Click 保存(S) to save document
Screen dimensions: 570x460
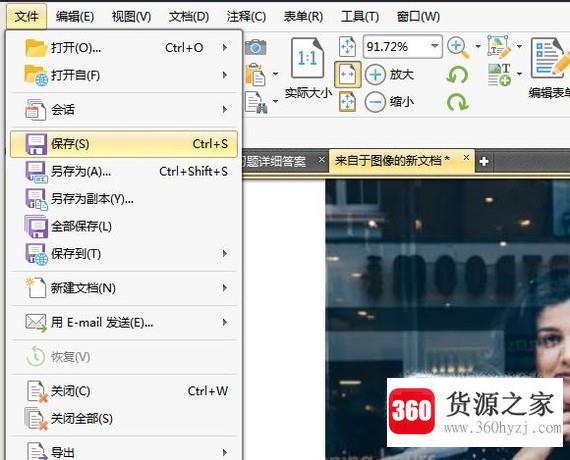[124, 144]
